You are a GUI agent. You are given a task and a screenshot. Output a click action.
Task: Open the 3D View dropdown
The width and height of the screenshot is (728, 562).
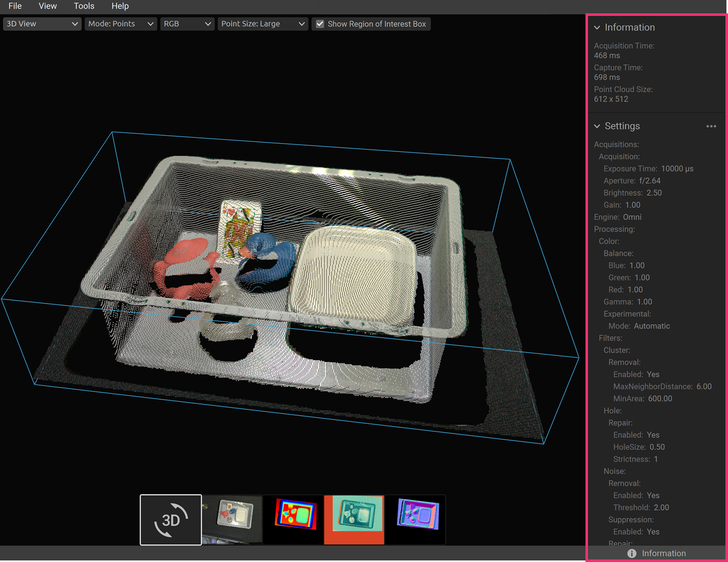42,24
